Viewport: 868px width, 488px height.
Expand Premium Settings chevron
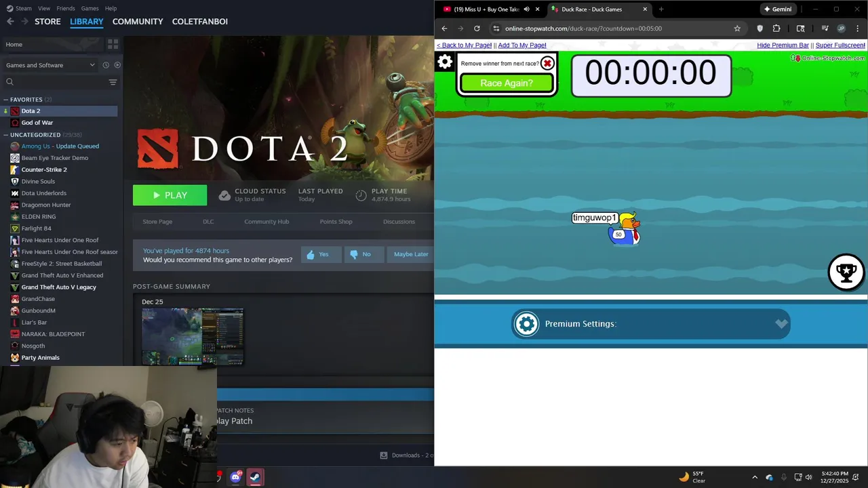pyautogui.click(x=781, y=324)
